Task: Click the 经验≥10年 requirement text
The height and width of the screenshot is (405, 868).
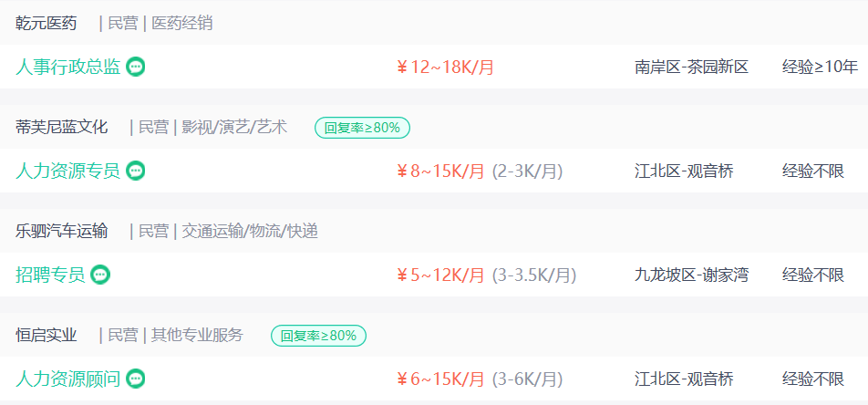Action: 820,67
